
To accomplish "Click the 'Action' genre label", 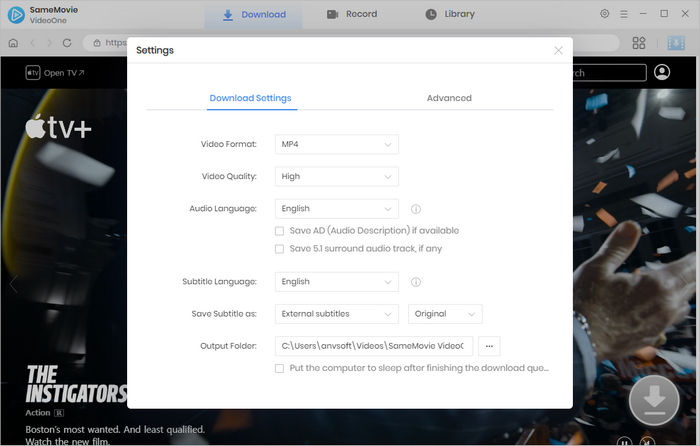I will click(x=38, y=413).
